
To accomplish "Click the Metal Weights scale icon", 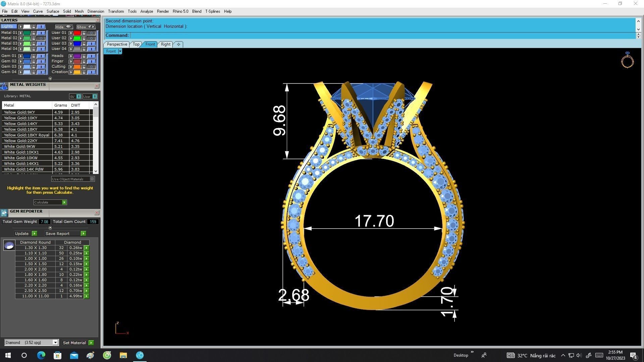I will coord(4,86).
